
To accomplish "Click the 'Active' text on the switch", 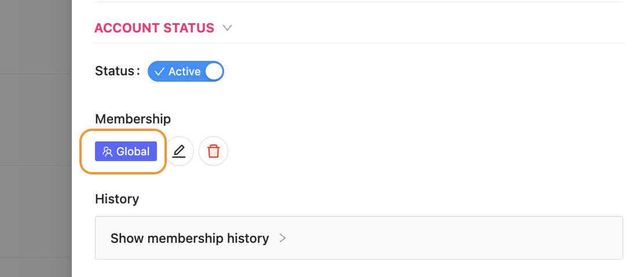I will pos(184,72).
